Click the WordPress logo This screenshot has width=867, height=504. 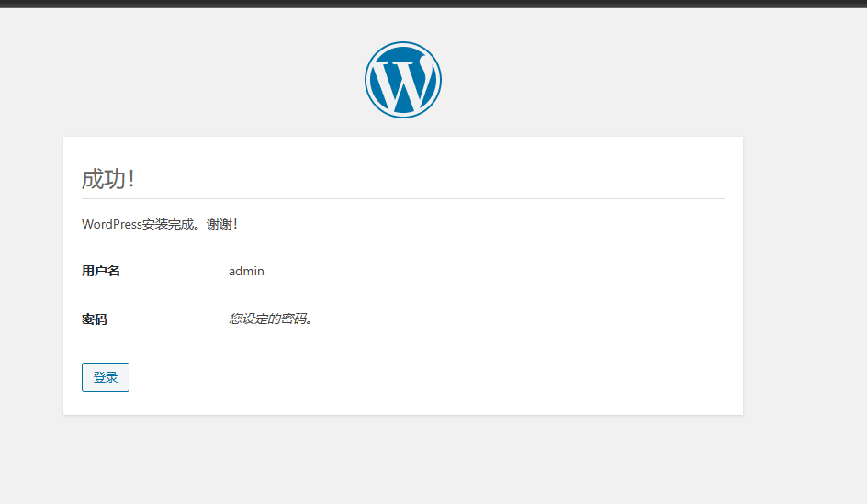click(x=403, y=80)
